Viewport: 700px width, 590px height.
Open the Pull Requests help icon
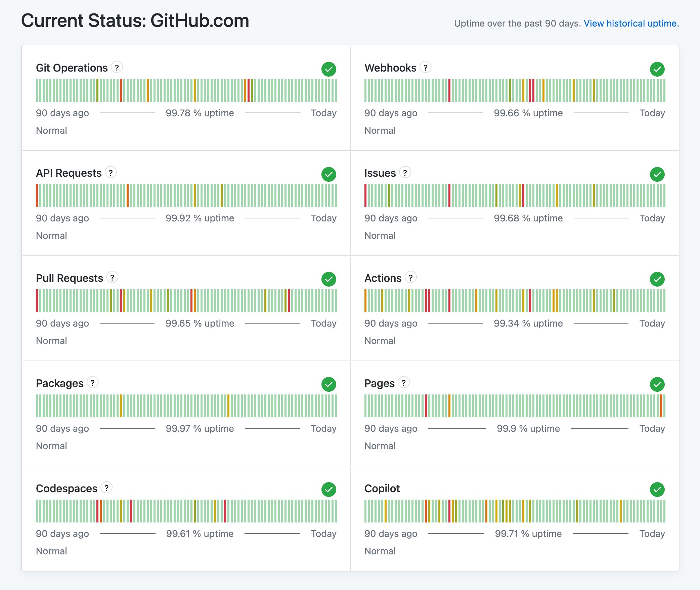[113, 278]
